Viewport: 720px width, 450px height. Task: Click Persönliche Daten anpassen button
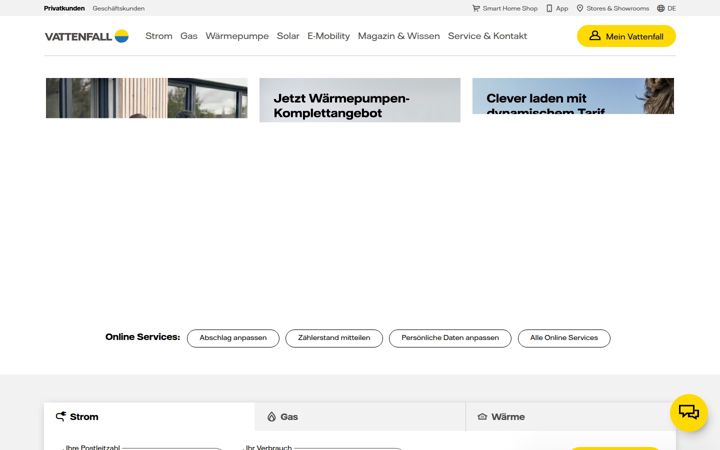point(450,338)
